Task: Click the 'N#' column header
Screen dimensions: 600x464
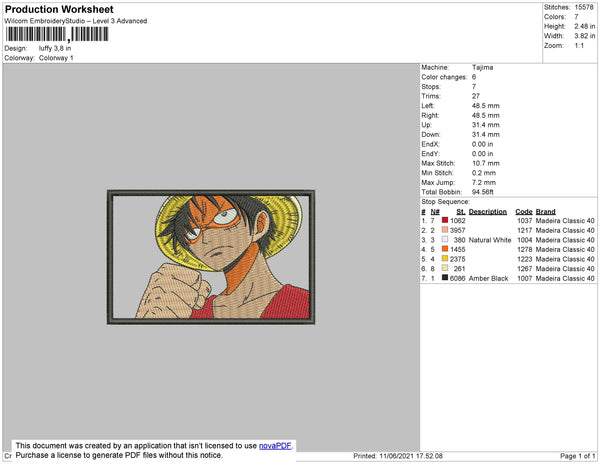Action: pyautogui.click(x=435, y=212)
